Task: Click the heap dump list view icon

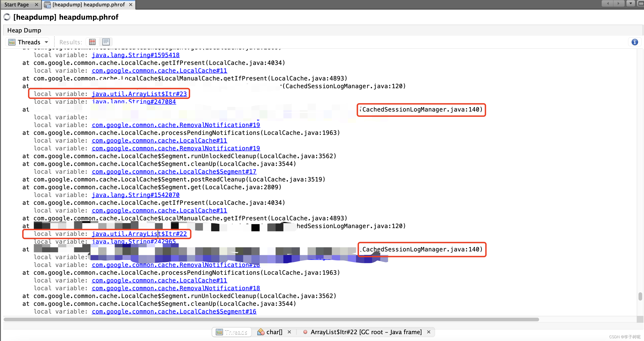Action: point(106,42)
